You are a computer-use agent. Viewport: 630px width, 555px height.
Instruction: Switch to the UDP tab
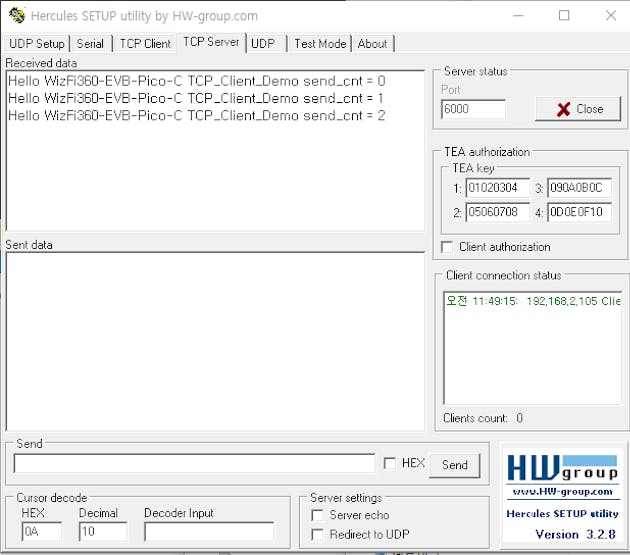click(x=263, y=43)
